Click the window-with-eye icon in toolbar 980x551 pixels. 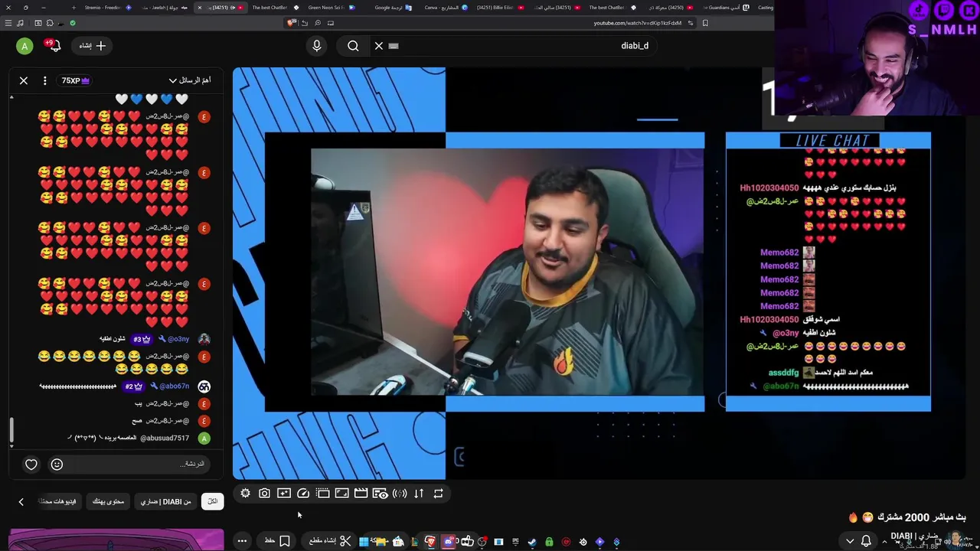point(381,494)
